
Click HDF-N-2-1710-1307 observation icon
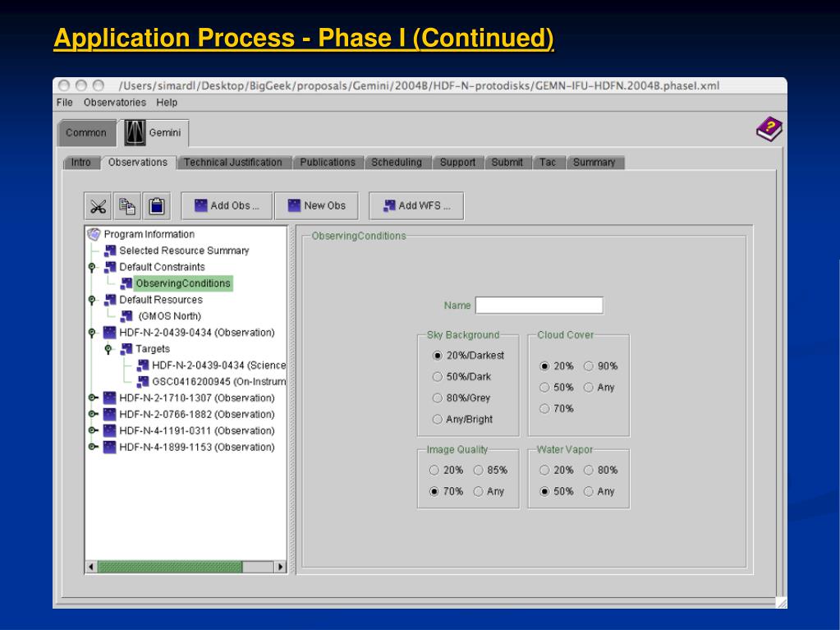click(109, 398)
